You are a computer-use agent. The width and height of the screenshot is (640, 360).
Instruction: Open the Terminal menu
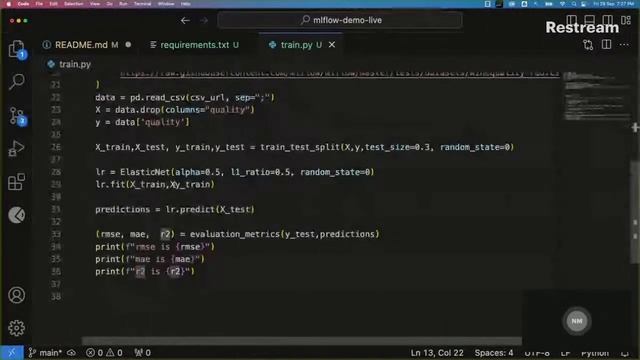click(142, 4)
